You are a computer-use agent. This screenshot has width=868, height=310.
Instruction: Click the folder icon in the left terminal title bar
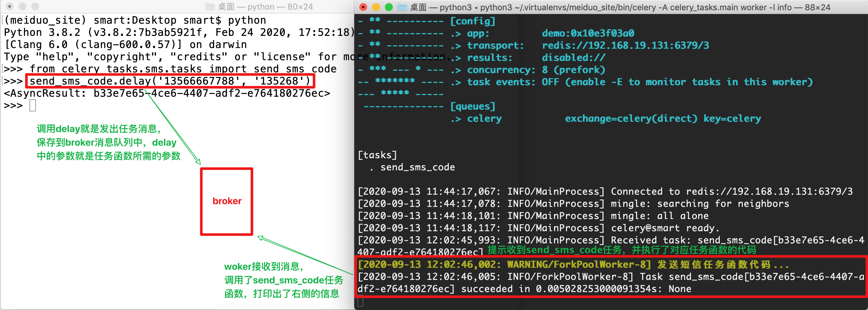point(209,6)
